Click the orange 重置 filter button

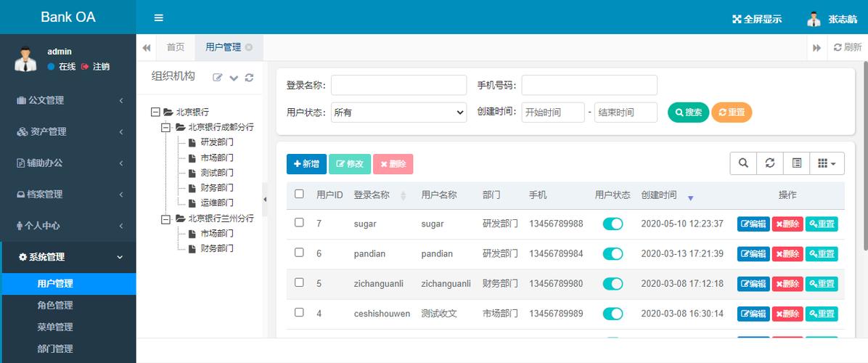pos(732,113)
